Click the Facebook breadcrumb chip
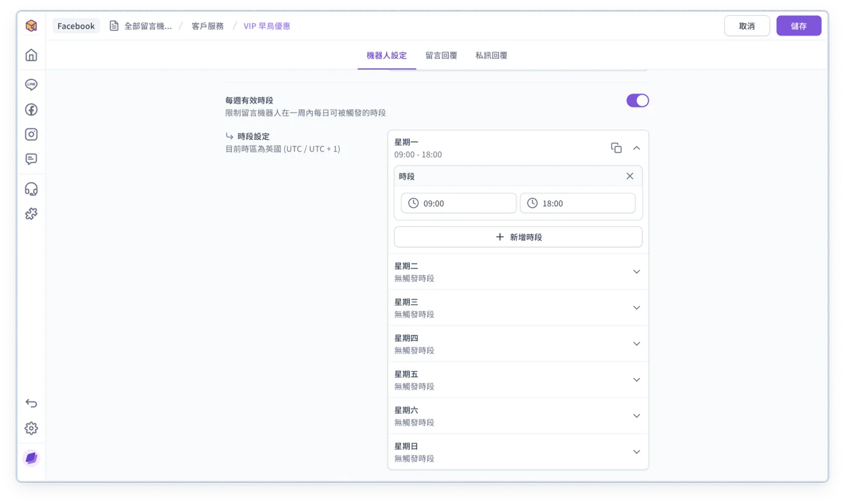 click(76, 26)
